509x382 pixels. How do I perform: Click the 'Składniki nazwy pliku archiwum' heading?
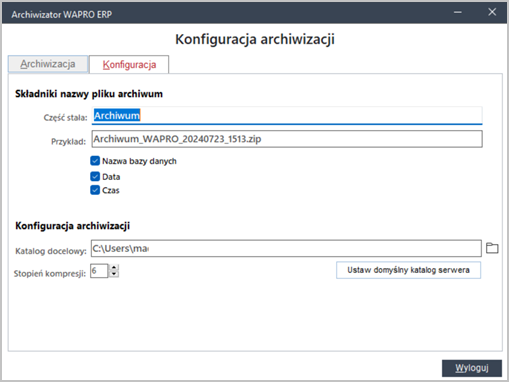coord(89,94)
